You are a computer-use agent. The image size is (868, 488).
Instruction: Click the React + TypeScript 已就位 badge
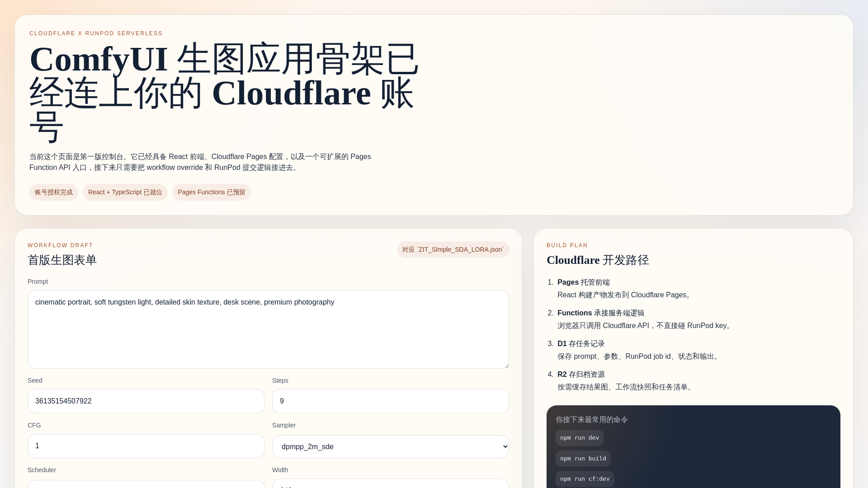(x=125, y=192)
